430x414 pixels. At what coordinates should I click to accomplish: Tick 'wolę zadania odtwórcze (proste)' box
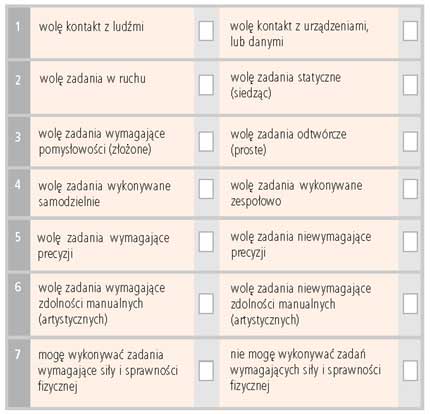coord(410,141)
